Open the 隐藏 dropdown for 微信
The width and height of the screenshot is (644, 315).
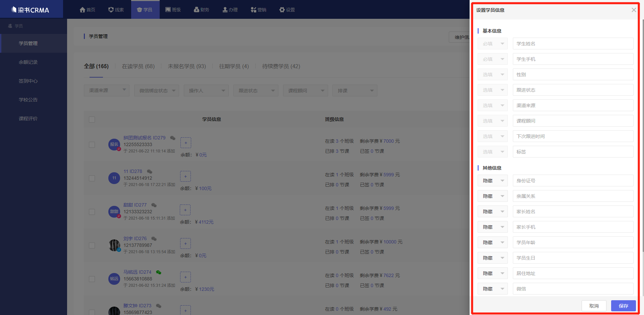click(493, 289)
